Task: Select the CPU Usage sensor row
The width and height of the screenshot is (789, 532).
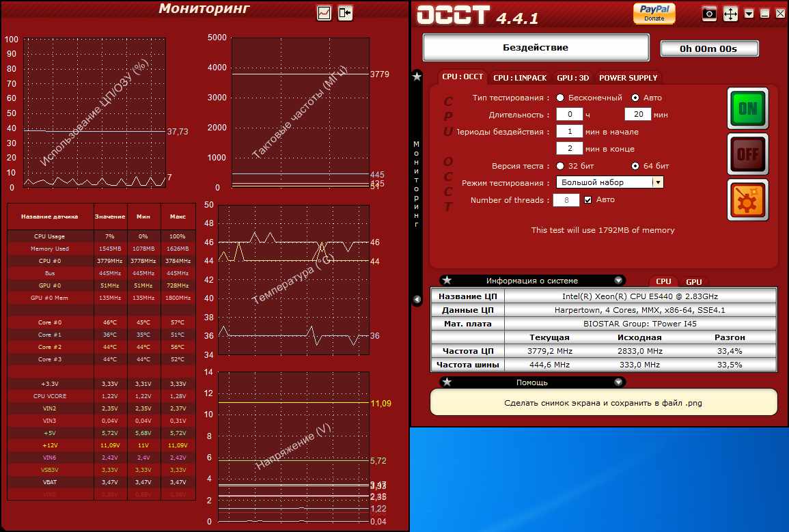Action: coord(101,236)
